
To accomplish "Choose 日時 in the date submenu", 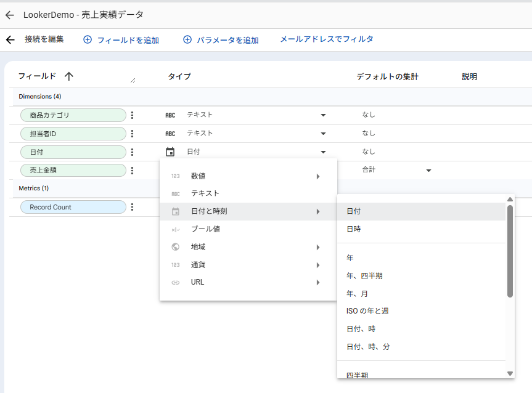I will point(422,229).
